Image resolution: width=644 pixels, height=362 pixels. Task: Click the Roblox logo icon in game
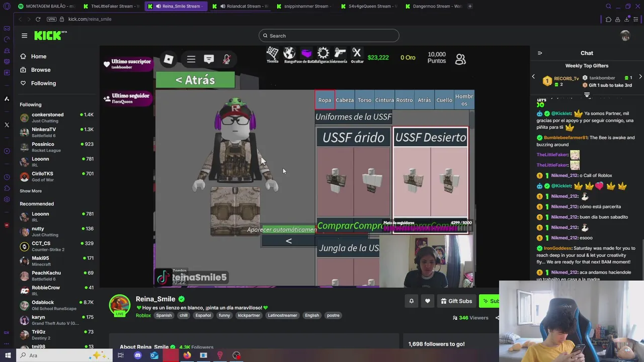click(x=169, y=59)
